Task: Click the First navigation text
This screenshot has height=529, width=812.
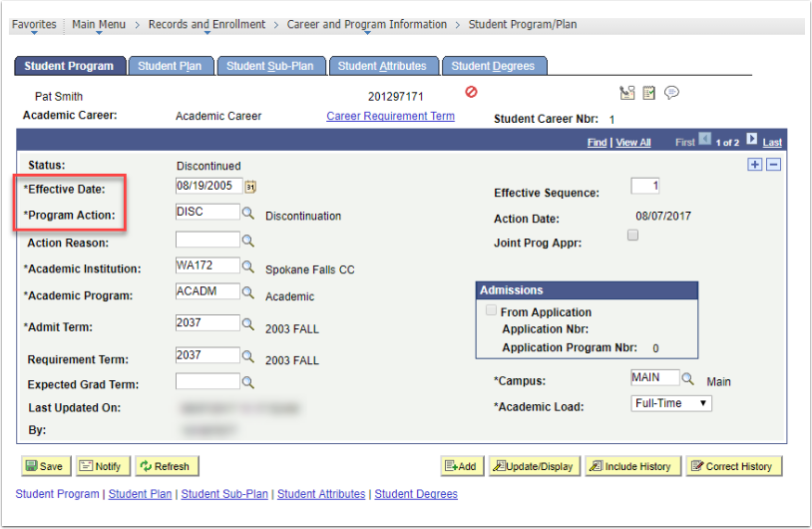Action: click(684, 143)
